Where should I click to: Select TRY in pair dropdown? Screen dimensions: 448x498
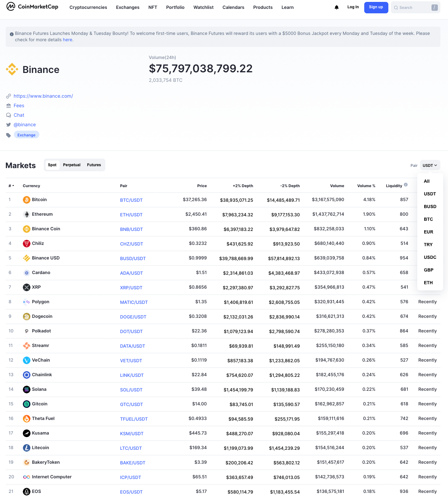[x=428, y=245]
